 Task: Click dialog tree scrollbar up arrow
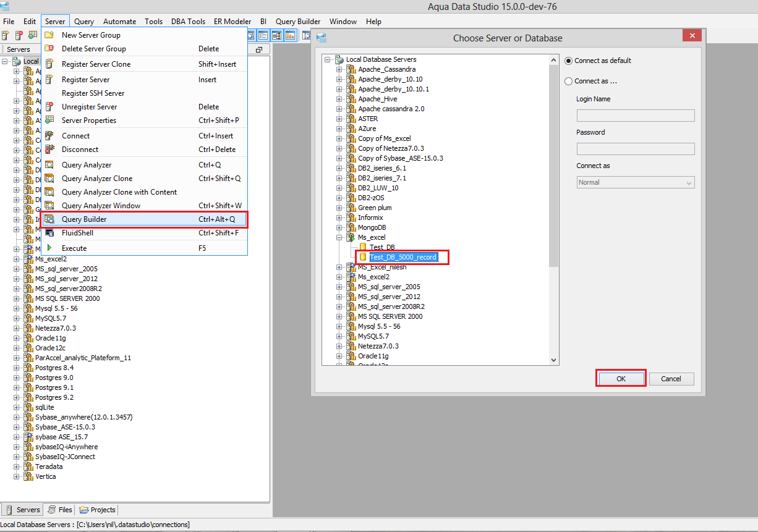click(x=553, y=59)
